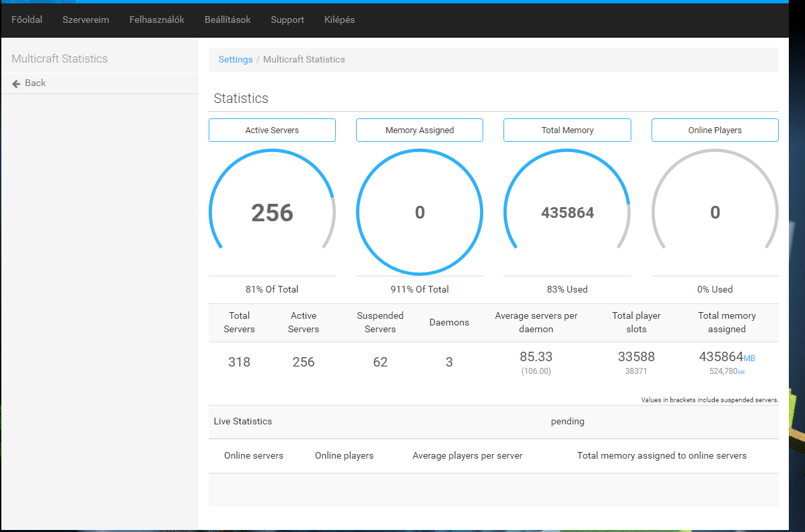Click 'Average servers per daemon' header

(536, 322)
